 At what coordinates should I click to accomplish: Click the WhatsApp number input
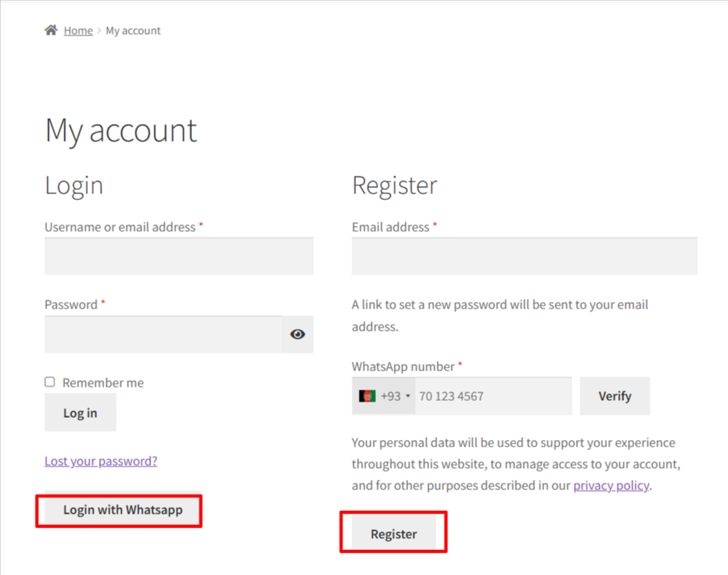tap(491, 396)
